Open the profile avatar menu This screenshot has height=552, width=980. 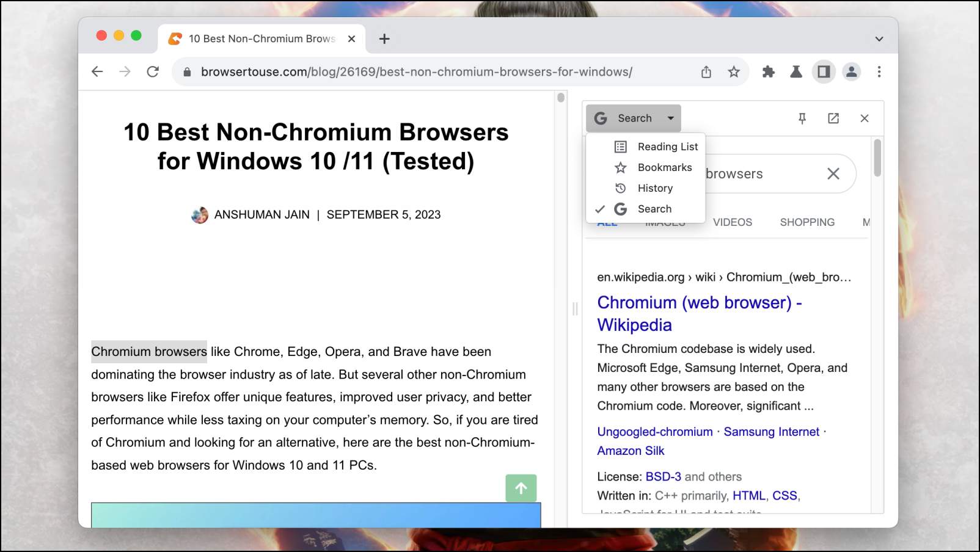[851, 72]
